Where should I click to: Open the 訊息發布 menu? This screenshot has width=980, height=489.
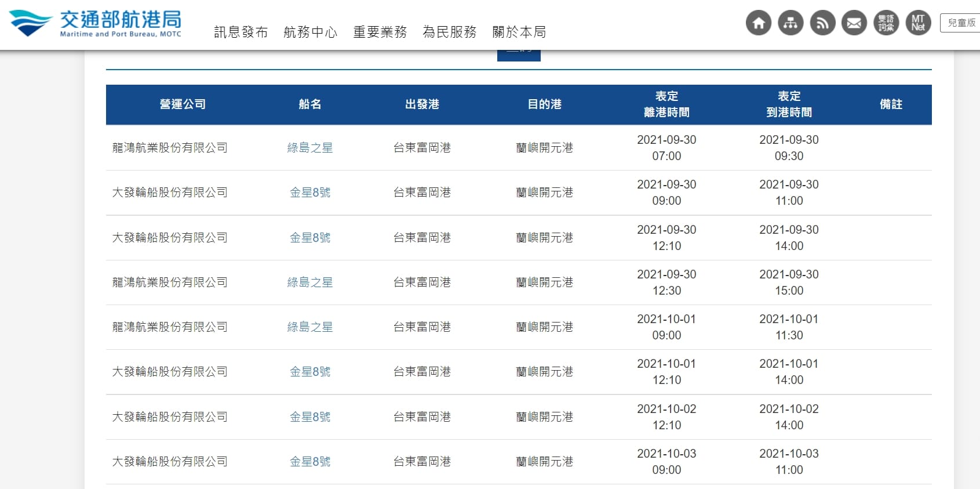pyautogui.click(x=241, y=32)
